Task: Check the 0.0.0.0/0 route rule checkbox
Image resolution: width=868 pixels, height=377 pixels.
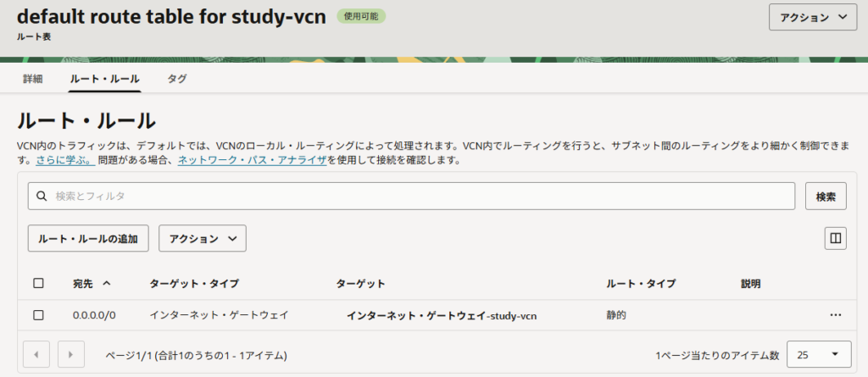Action: click(x=38, y=315)
